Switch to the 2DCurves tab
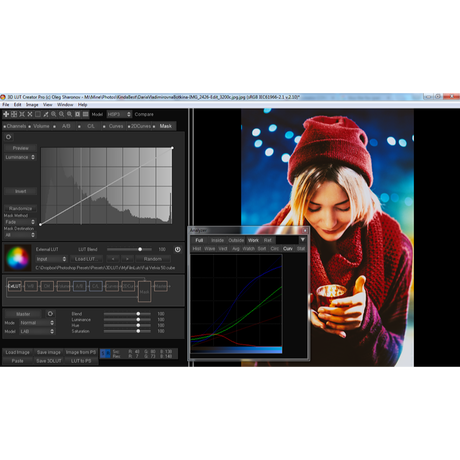460x460 pixels. click(141, 126)
